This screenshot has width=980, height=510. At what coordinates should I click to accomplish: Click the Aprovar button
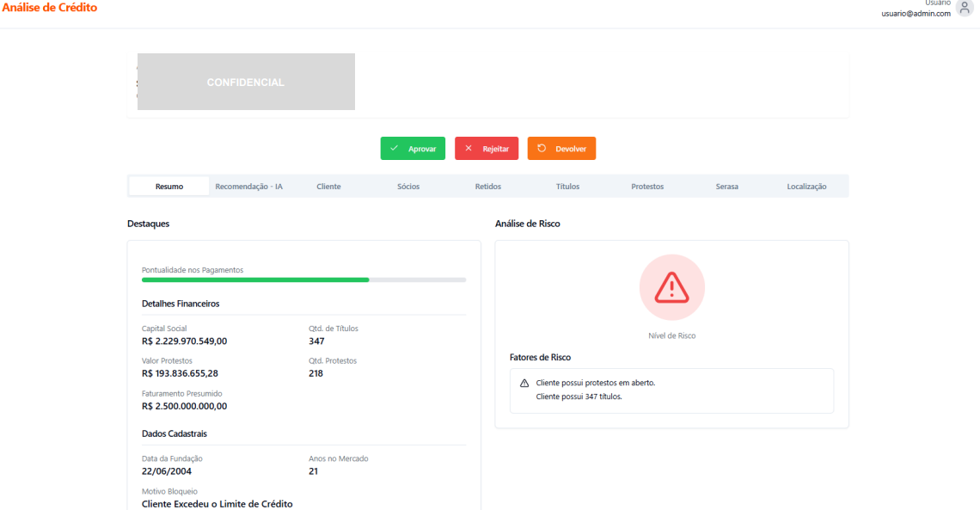(x=413, y=149)
